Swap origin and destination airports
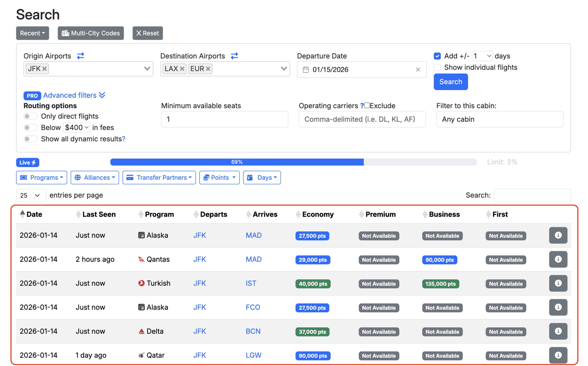 pyautogui.click(x=81, y=56)
